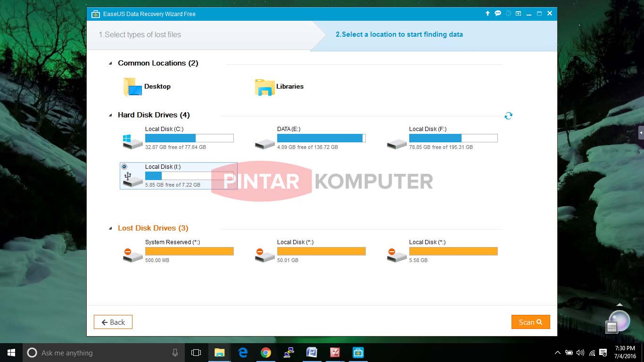Viewport: 644px width, 362px height.
Task: Open the network computers taskbar app
Action: [x=289, y=353]
